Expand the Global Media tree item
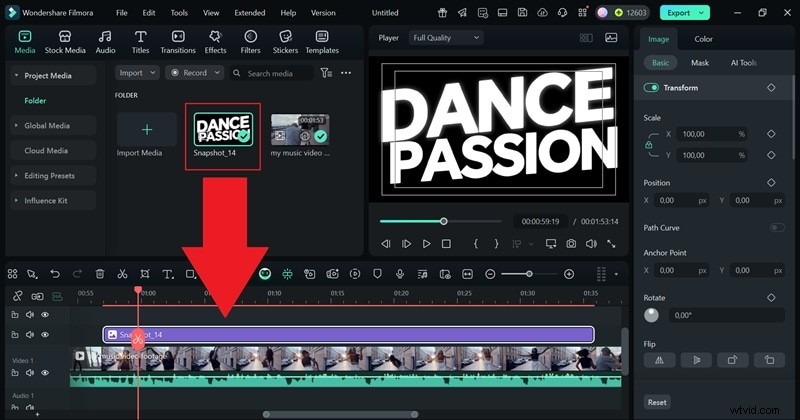 (x=16, y=126)
